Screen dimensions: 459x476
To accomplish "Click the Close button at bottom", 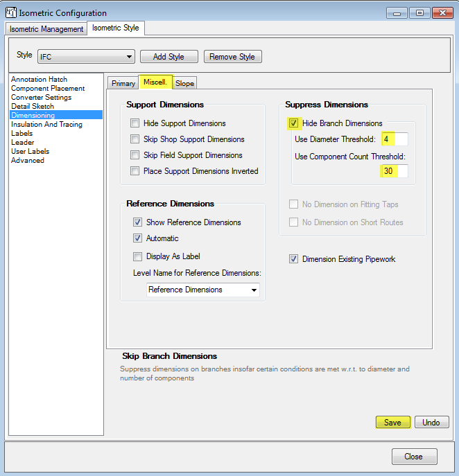I will coord(414,457).
